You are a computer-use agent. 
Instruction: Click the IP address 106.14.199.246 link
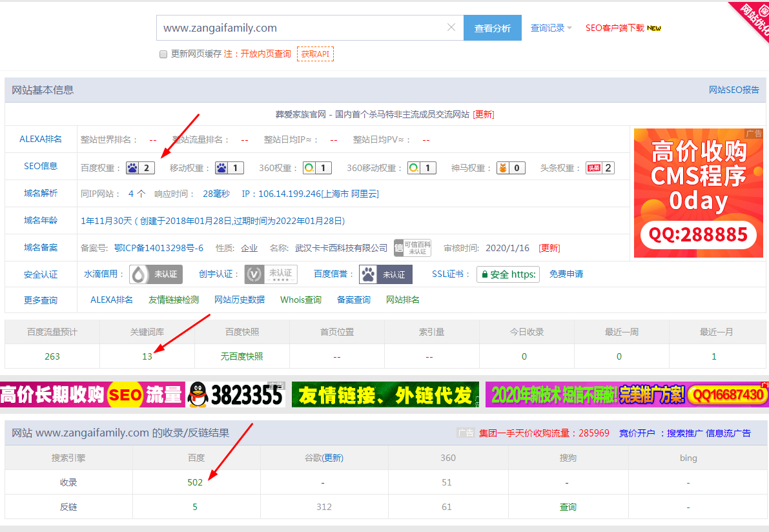(311, 194)
